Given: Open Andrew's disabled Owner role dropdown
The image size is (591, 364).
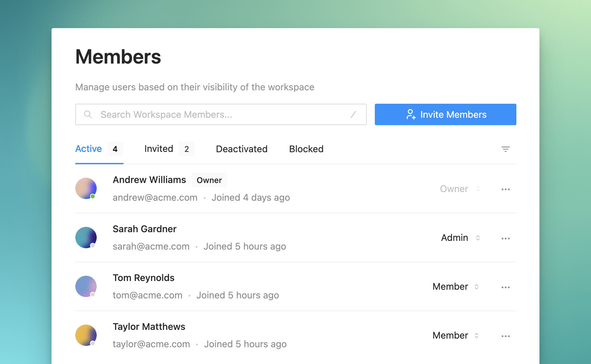Looking at the screenshot, I should (460, 189).
